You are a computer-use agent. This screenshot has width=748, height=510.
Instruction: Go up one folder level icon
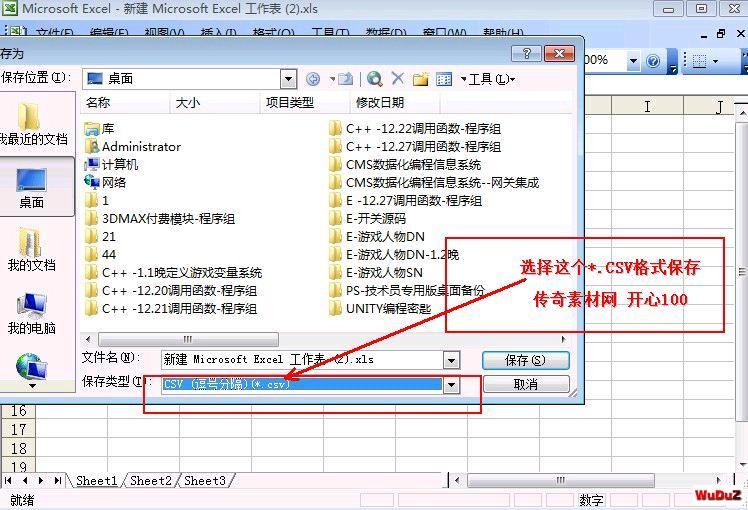click(x=345, y=79)
